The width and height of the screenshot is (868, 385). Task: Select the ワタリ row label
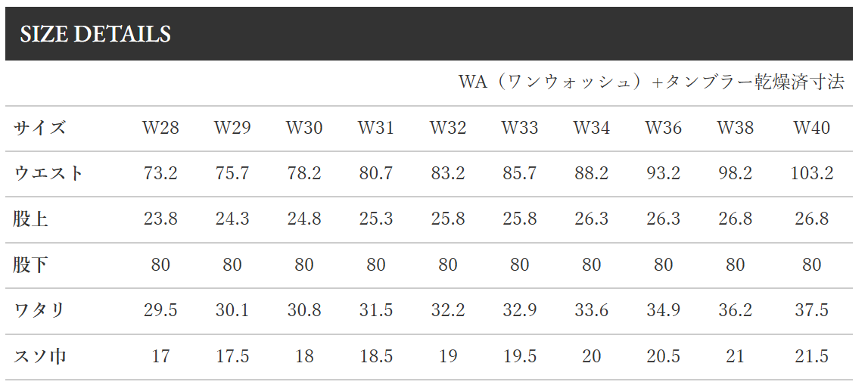[39, 310]
